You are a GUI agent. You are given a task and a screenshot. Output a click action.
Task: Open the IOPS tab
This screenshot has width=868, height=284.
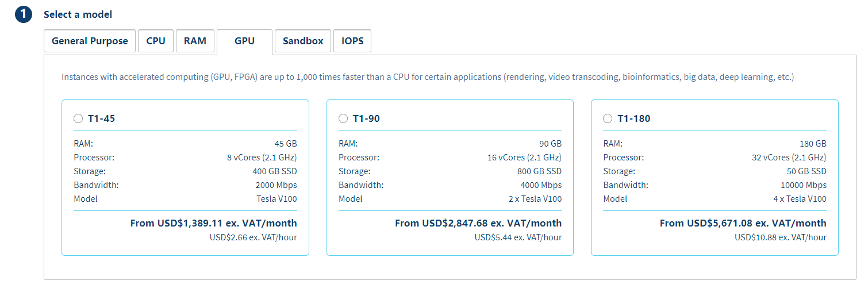(x=352, y=41)
